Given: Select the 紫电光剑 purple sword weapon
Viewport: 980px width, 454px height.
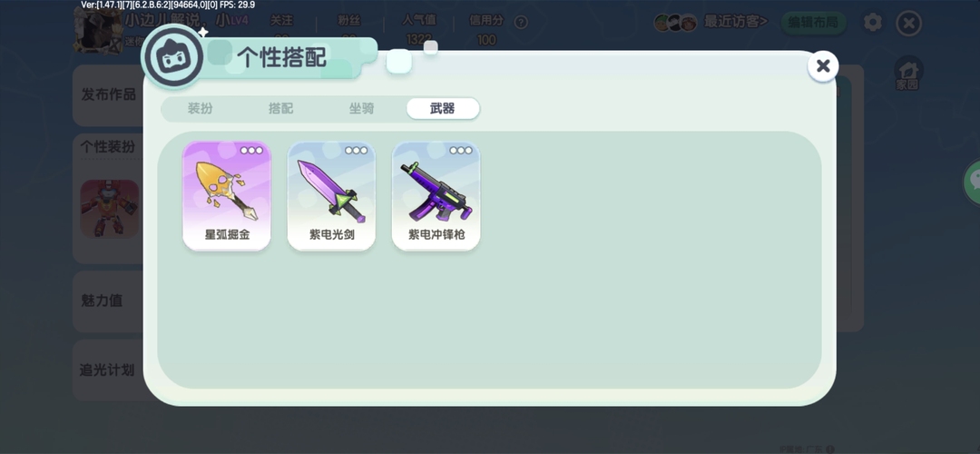Looking at the screenshot, I should coord(331,196).
